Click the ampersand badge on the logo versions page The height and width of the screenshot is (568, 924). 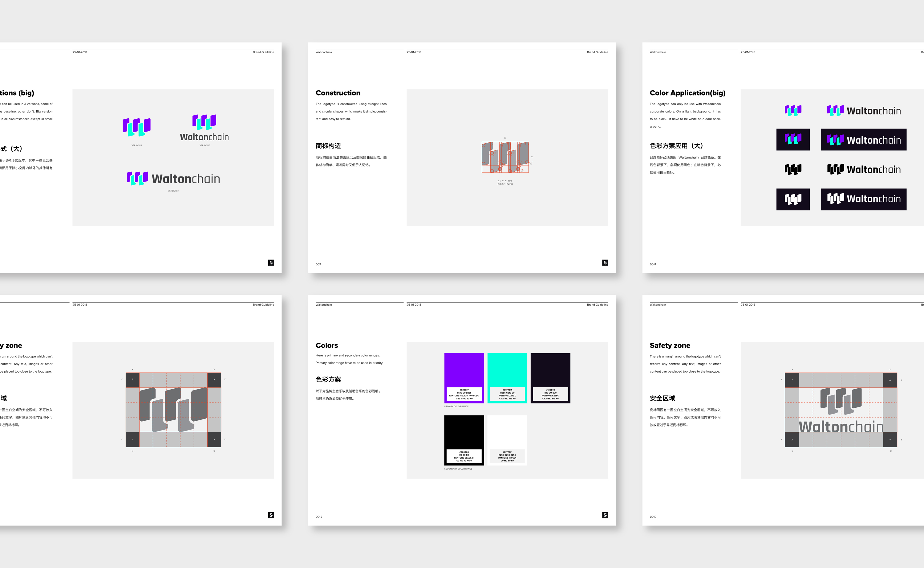pyautogui.click(x=271, y=263)
